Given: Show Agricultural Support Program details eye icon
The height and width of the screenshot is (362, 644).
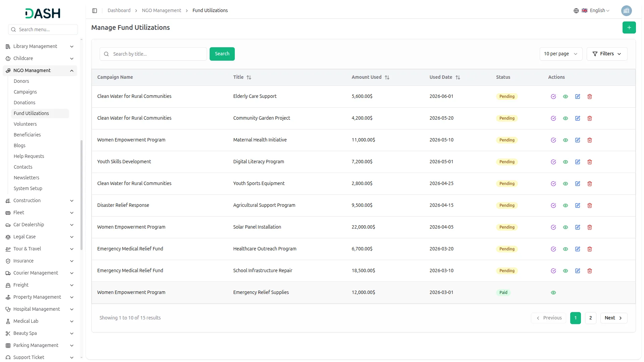Looking at the screenshot, I should (x=566, y=205).
